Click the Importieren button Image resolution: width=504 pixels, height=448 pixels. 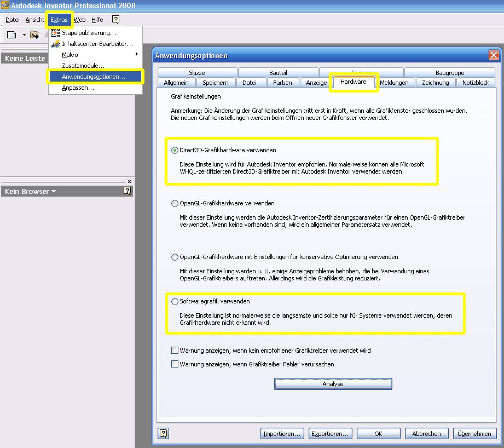[282, 434]
